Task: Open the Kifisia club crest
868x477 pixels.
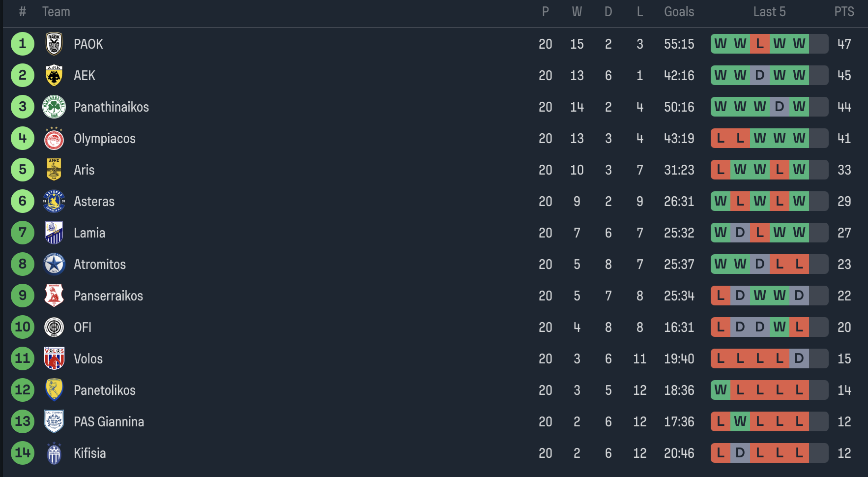Action: [54, 453]
